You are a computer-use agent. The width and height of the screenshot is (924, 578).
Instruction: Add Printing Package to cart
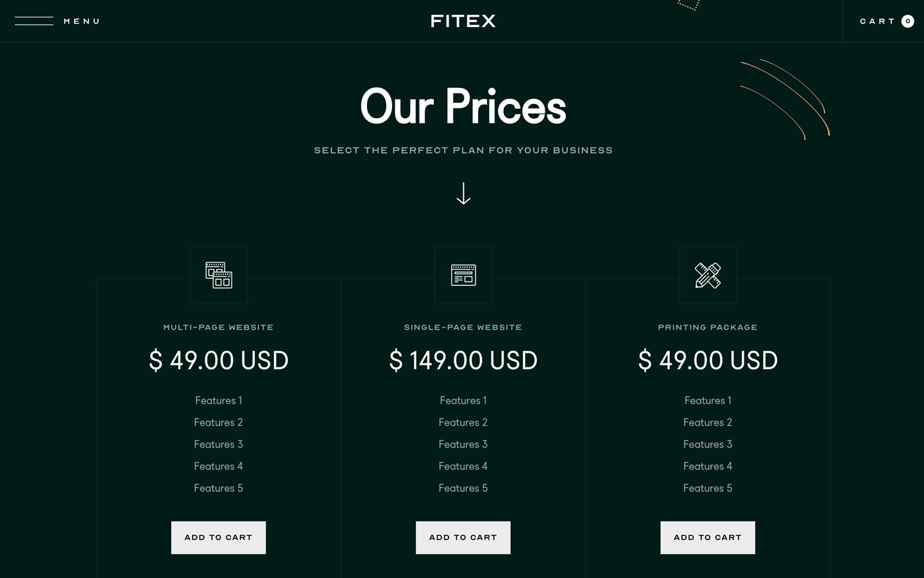coord(707,538)
